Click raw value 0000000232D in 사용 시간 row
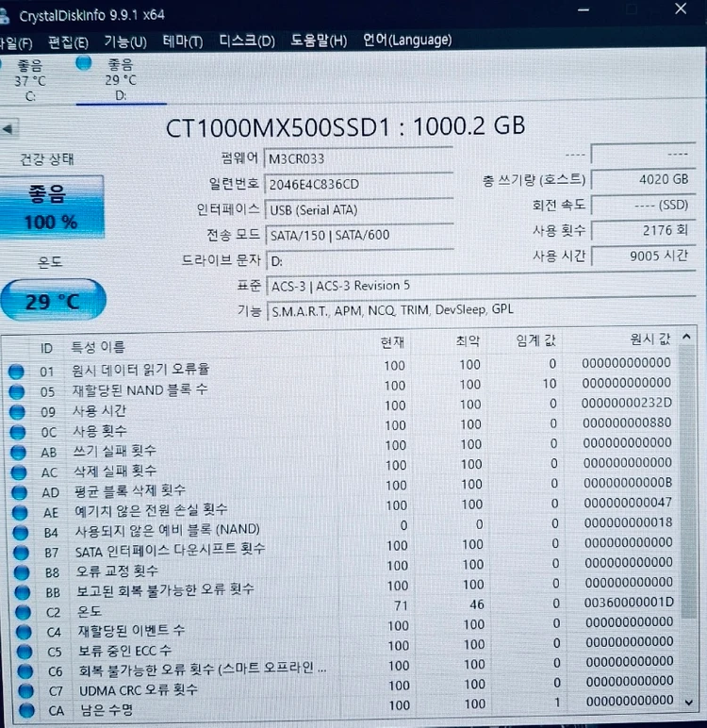Viewport: 707px width, 728px height. point(626,403)
